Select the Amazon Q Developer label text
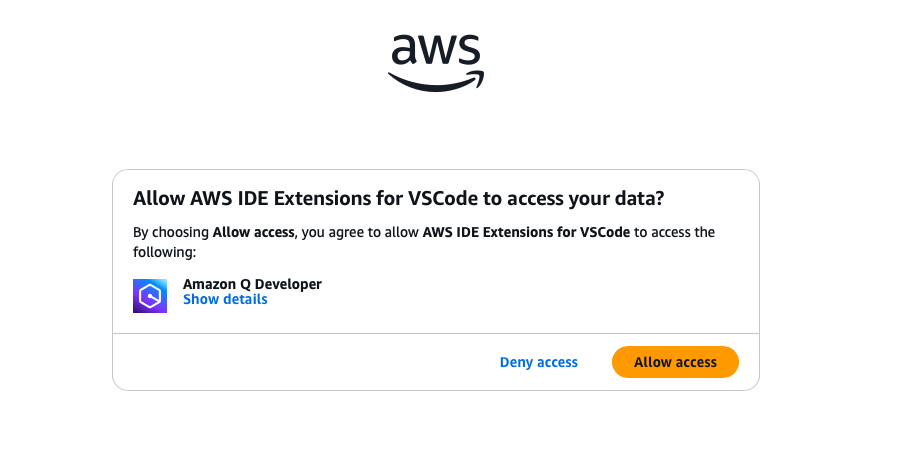The image size is (905, 456). tap(252, 284)
